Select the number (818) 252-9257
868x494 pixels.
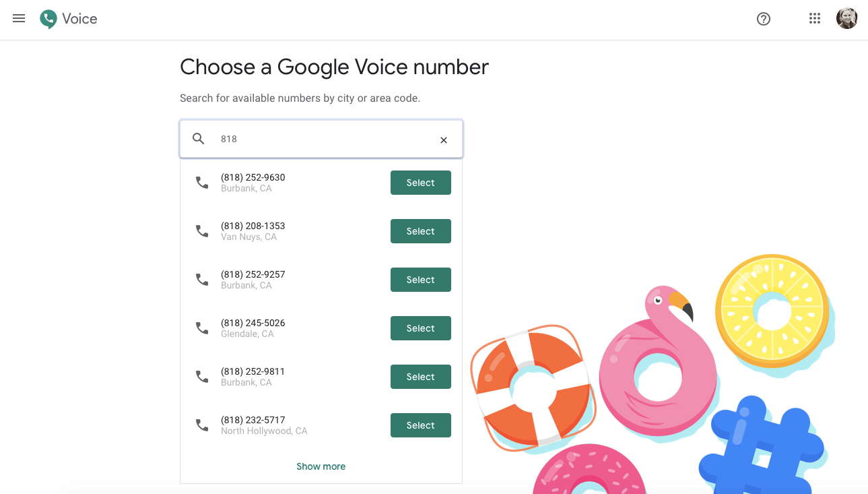(x=420, y=280)
